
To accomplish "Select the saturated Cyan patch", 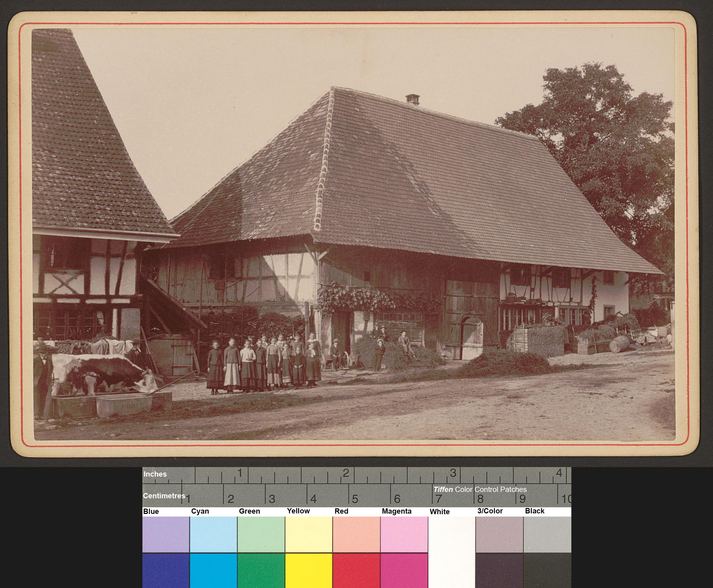I will click(x=213, y=571).
